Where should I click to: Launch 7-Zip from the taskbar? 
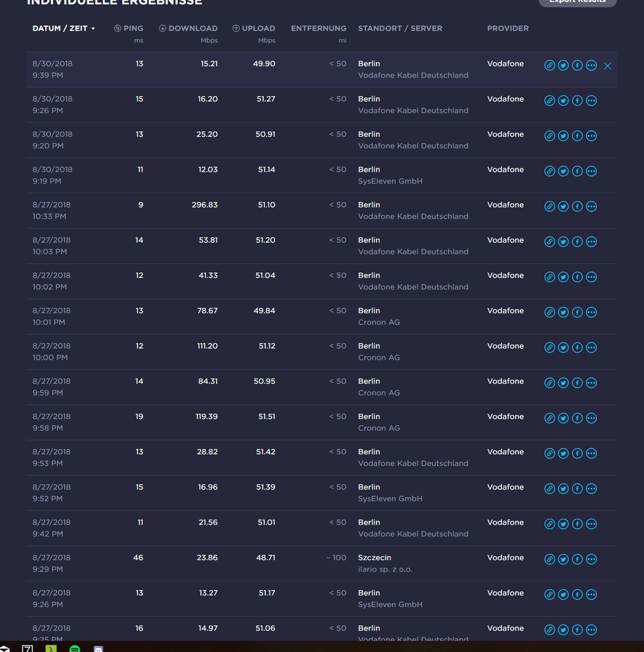[27, 649]
